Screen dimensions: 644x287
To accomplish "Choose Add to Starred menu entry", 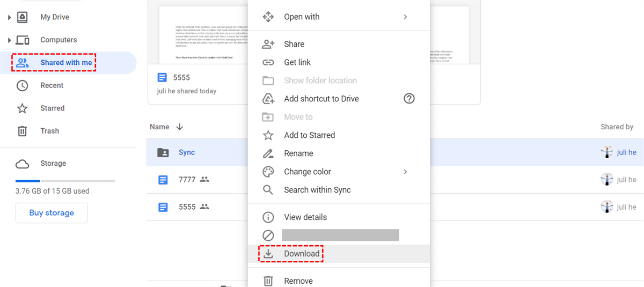I will point(309,135).
